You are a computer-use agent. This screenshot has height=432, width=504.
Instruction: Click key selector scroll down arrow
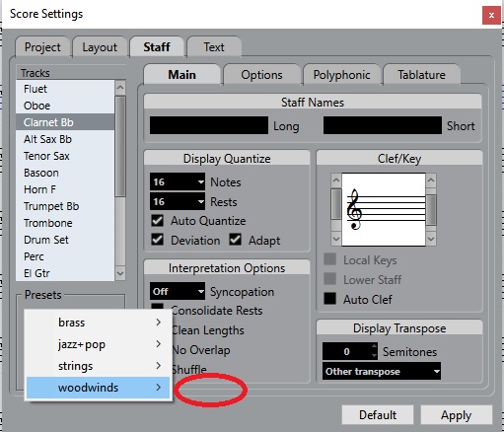431,239
